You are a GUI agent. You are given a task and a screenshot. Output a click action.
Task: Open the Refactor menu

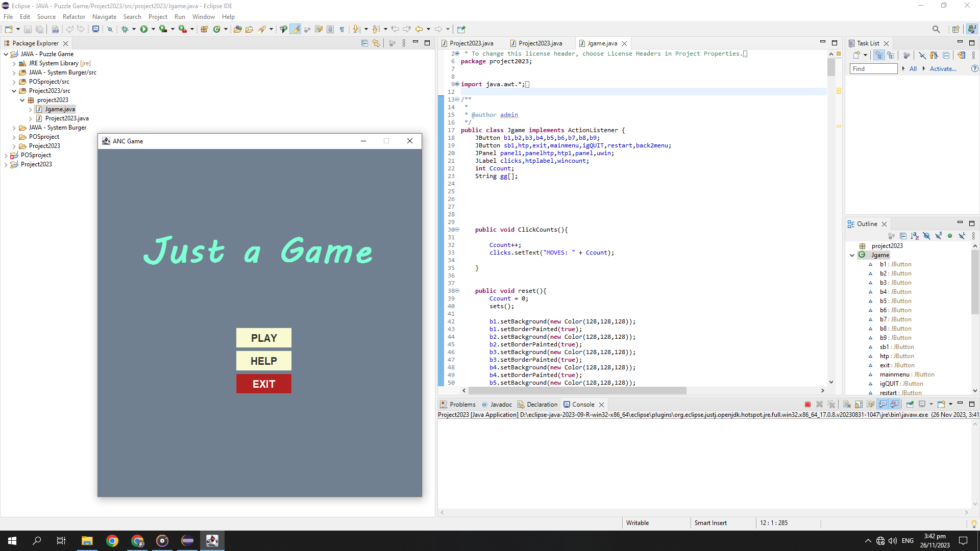74,17
